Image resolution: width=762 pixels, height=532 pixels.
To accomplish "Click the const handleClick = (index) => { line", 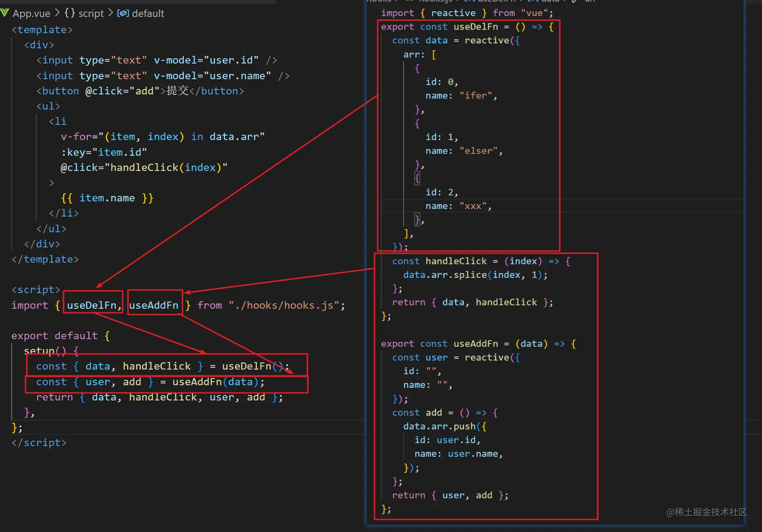I will click(481, 261).
